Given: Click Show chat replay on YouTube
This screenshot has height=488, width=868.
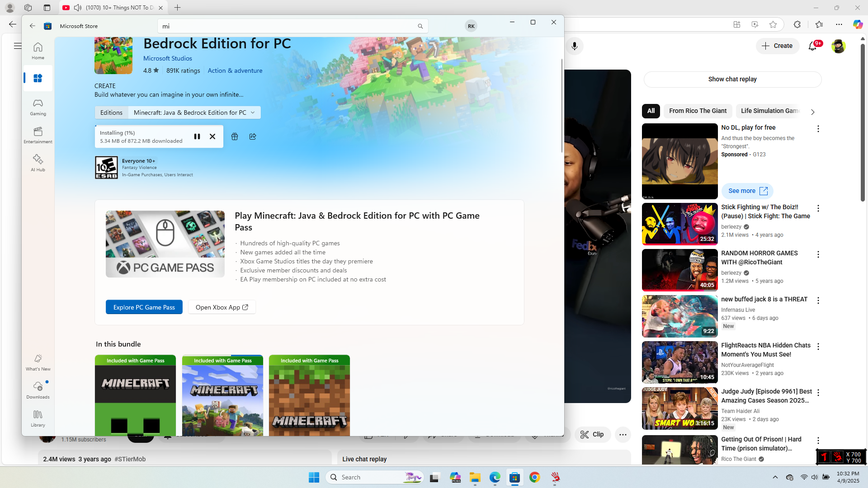Looking at the screenshot, I should (732, 79).
